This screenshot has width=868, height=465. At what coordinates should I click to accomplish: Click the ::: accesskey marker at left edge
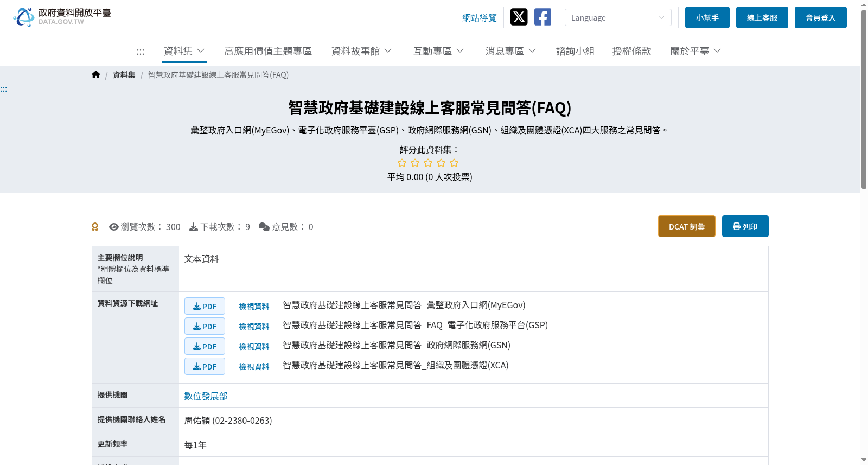[4, 89]
